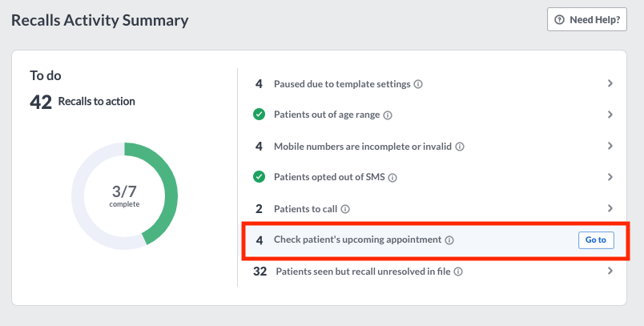
Task: Click the Go to button
Action: coord(596,240)
